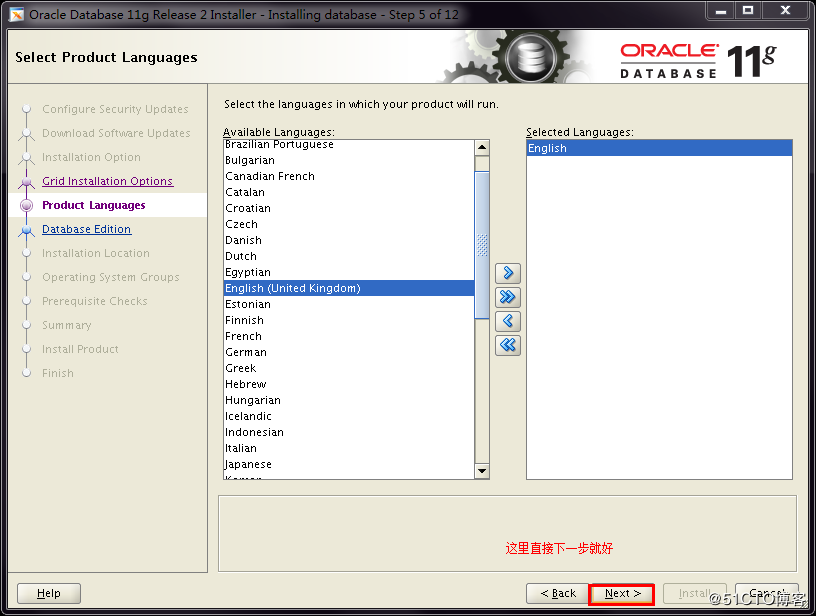Go to the Database Edition step
Viewport: 816px width, 616px height.
(x=86, y=229)
